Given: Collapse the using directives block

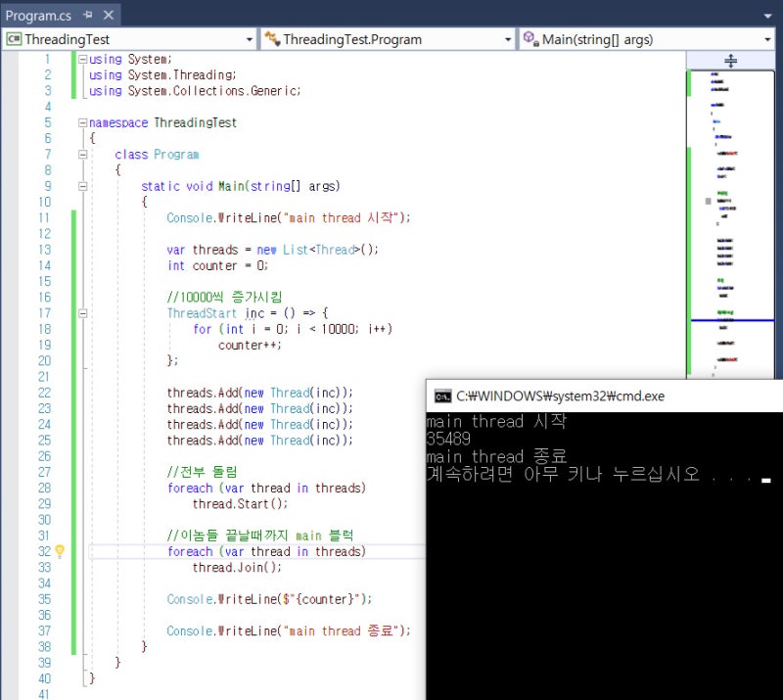Looking at the screenshot, I should (82, 59).
